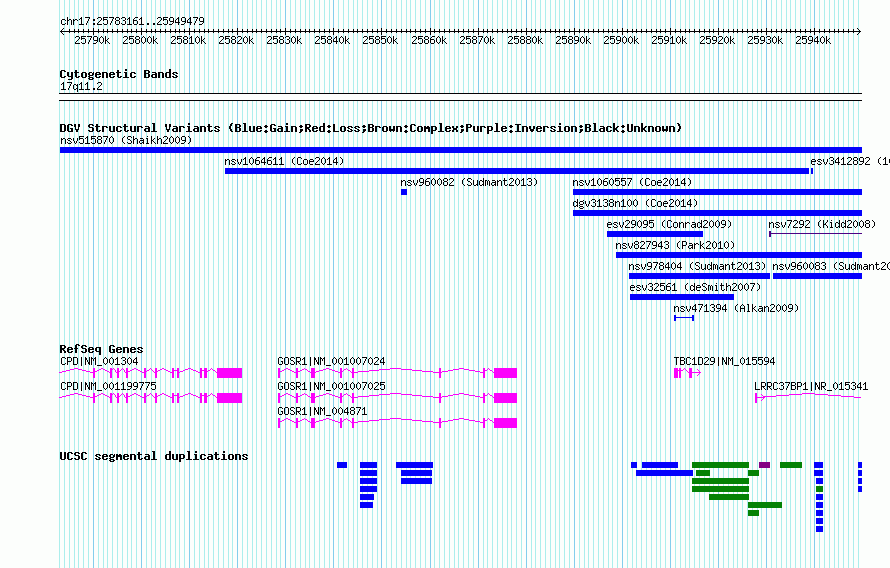The image size is (890, 568).
Task: Select the magenta TBC1D29 gene glyph
Action: (x=687, y=373)
